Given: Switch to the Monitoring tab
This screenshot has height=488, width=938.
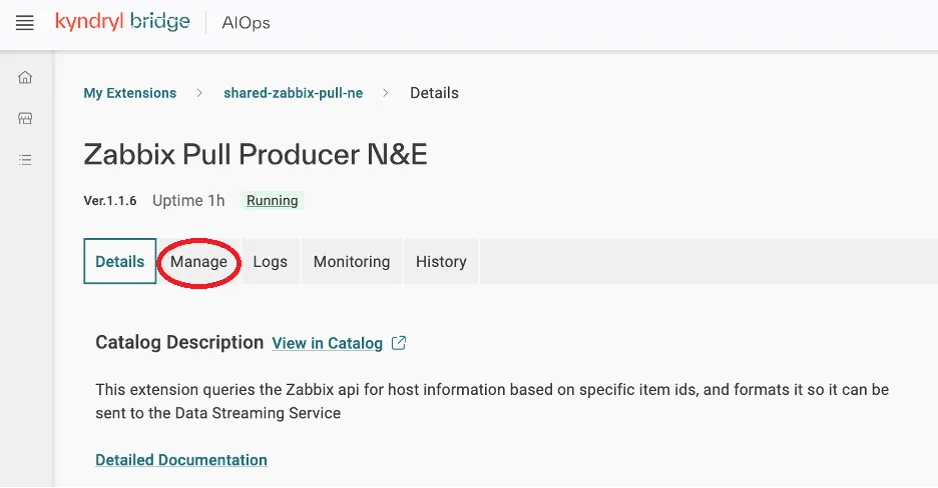Looking at the screenshot, I should [352, 261].
